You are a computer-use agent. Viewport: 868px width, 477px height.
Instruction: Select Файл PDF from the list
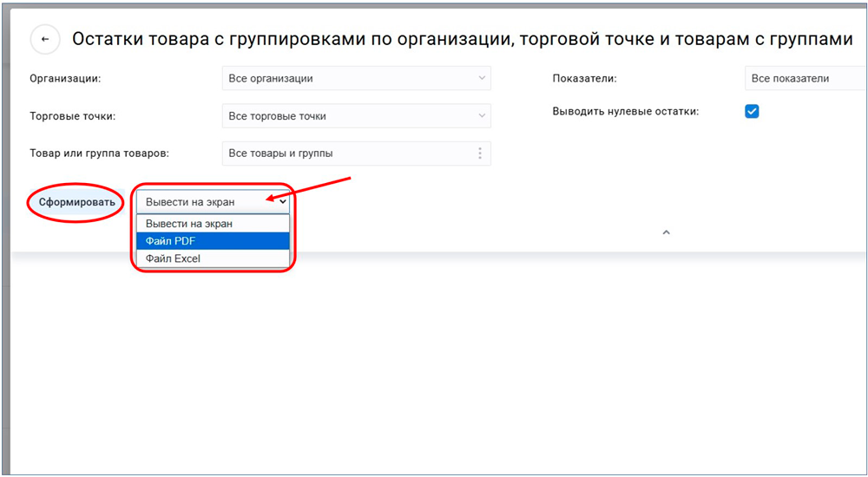tap(212, 241)
